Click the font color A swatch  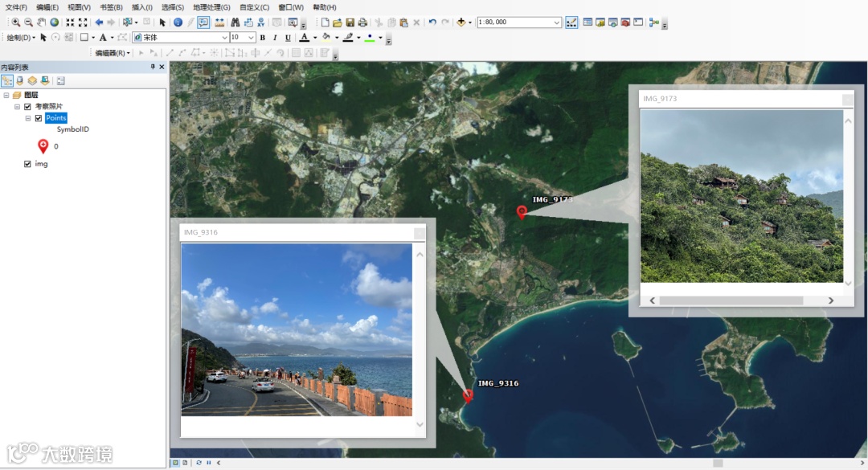[304, 38]
